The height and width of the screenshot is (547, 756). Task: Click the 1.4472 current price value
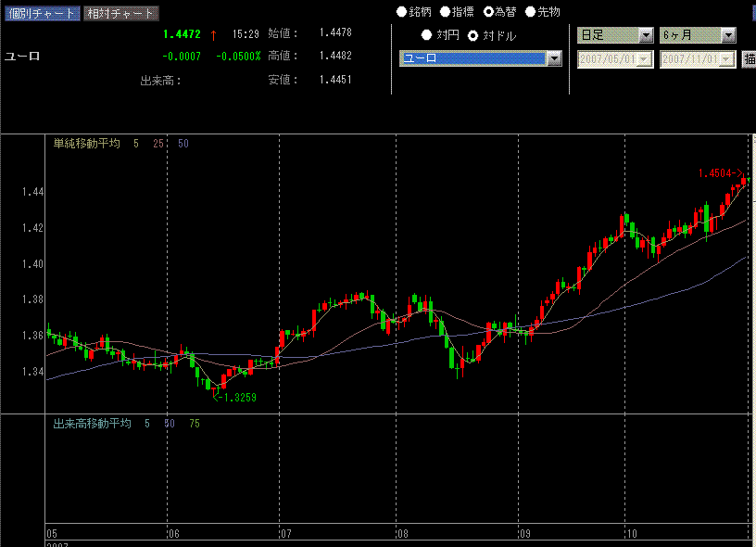(182, 34)
